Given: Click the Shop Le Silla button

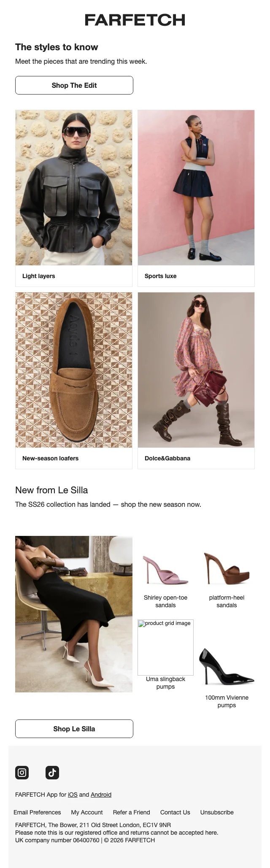Looking at the screenshot, I should click(x=74, y=729).
